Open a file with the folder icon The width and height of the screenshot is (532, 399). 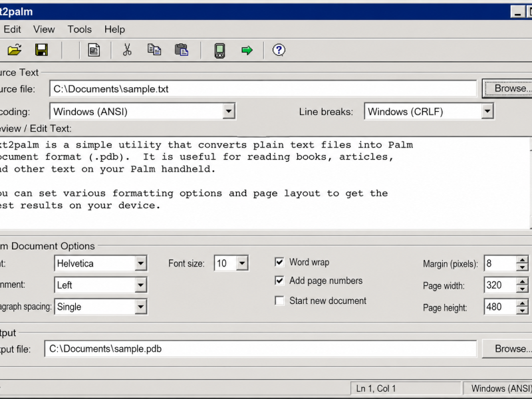coord(15,50)
